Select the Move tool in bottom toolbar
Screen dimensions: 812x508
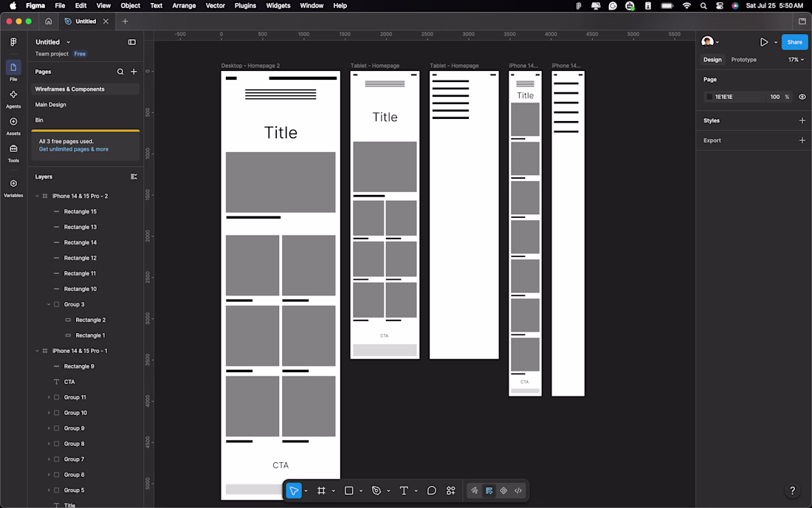(x=294, y=490)
